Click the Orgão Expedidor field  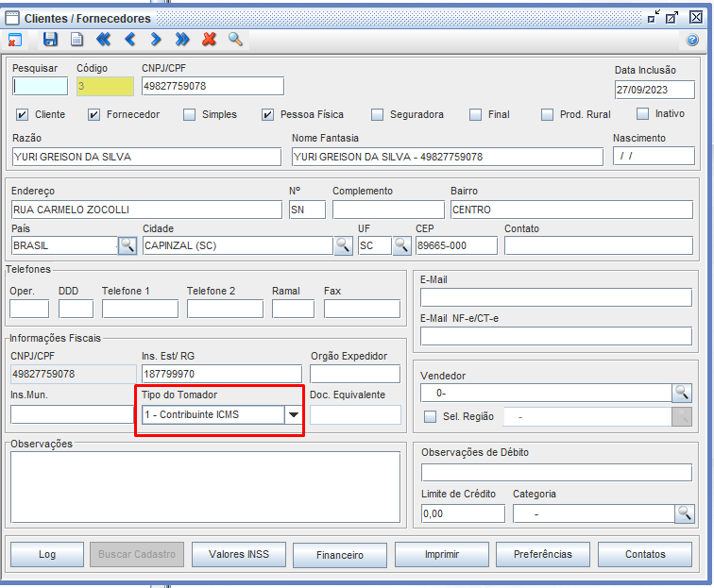tap(355, 374)
